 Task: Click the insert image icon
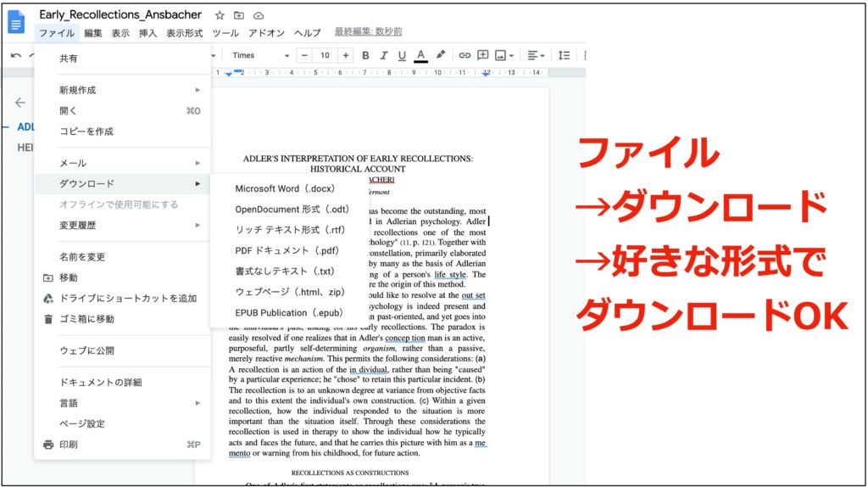click(500, 55)
